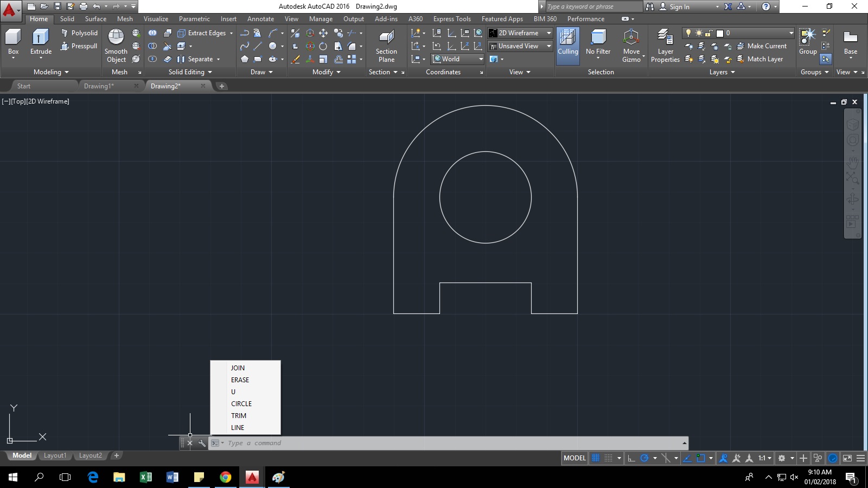Toggle grid display in status bar
Screen dimensions: 868x488
[x=596, y=458]
